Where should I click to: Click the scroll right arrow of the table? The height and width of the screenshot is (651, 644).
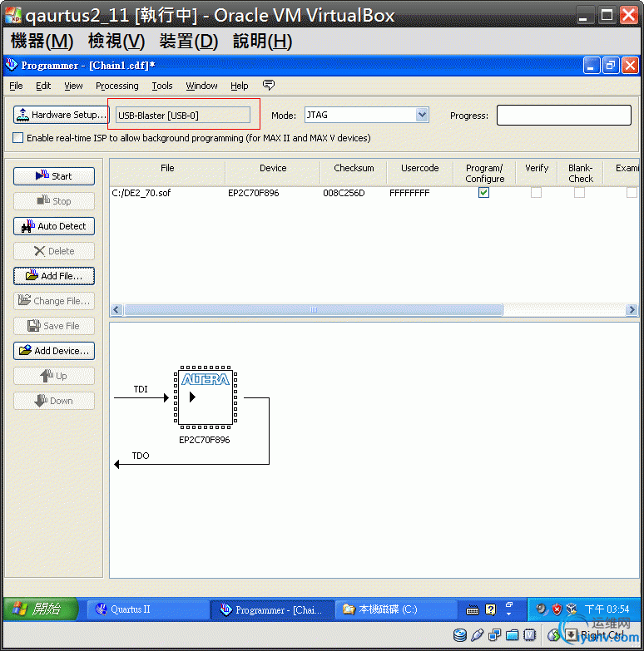click(x=632, y=310)
